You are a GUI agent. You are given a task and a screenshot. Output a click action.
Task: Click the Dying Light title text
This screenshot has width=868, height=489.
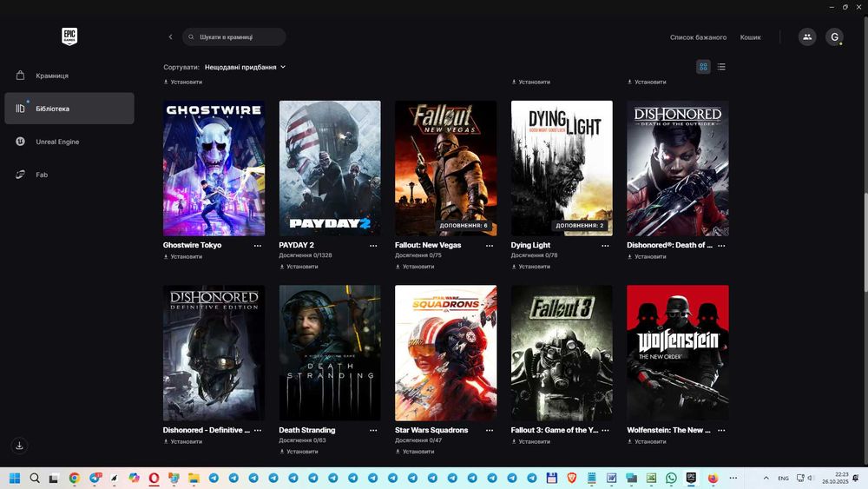coord(530,245)
